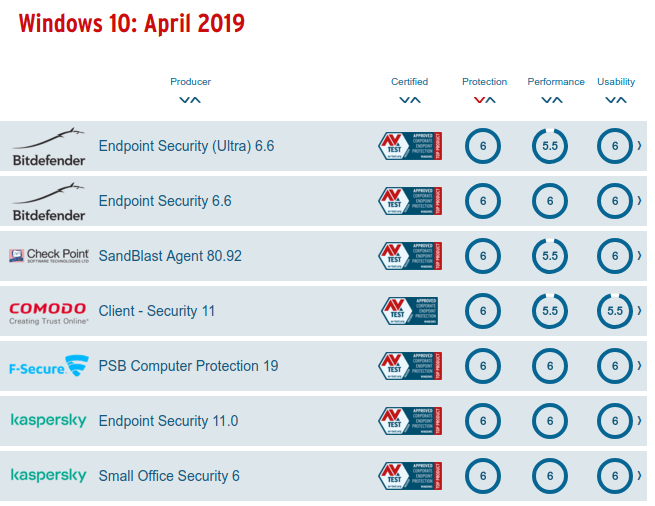Expand details arrow for SandBlast Agent 80.92

click(x=640, y=255)
